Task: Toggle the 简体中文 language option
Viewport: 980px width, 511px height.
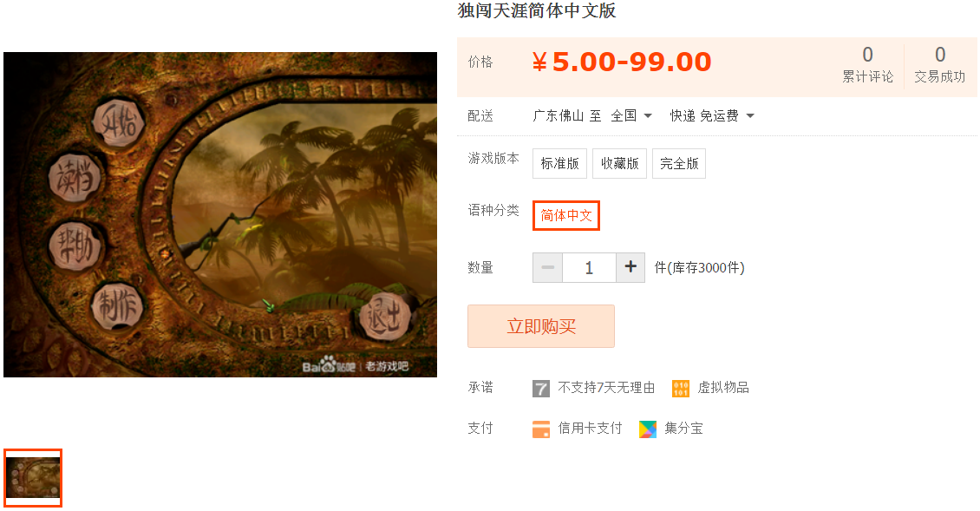Action: (566, 215)
